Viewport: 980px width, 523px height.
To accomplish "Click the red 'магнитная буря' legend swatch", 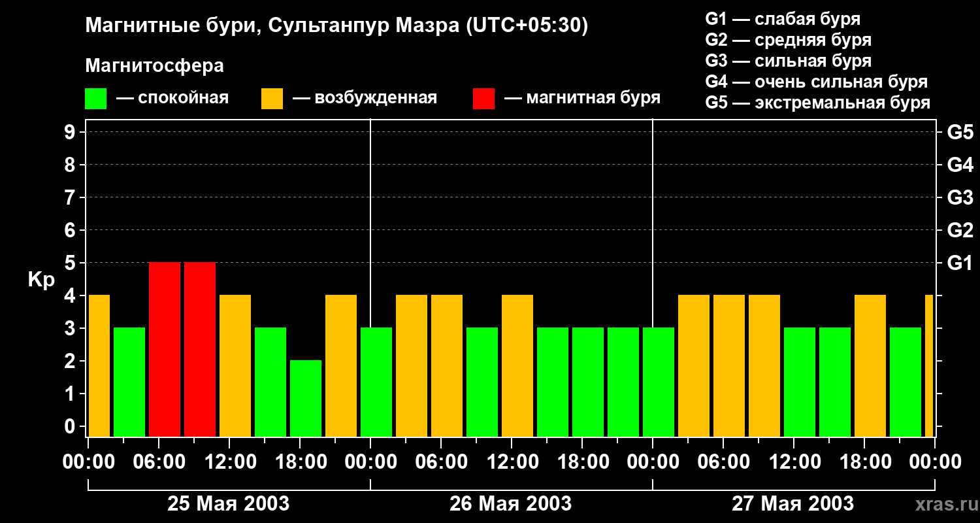I will coord(484,99).
